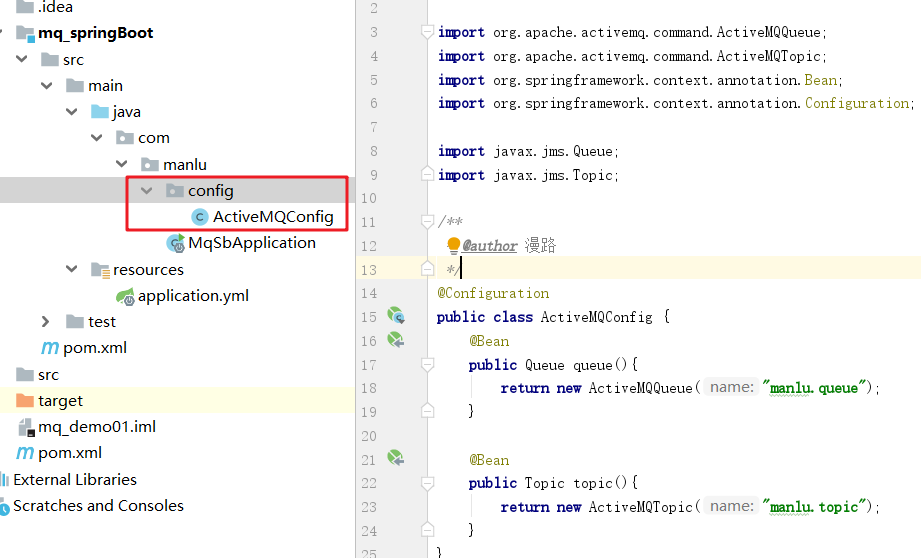921x558 pixels.
Task: Click fold end marker on line 13
Action: [428, 269]
